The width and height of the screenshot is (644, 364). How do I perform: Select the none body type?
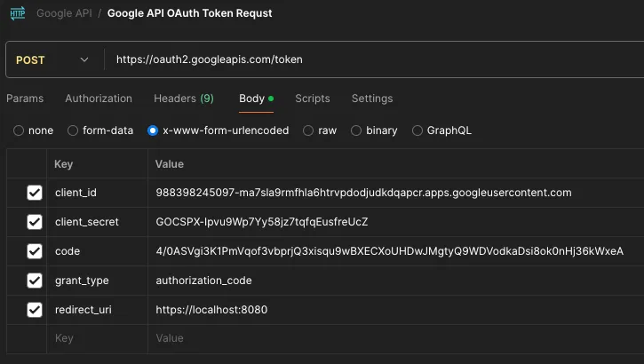19,131
